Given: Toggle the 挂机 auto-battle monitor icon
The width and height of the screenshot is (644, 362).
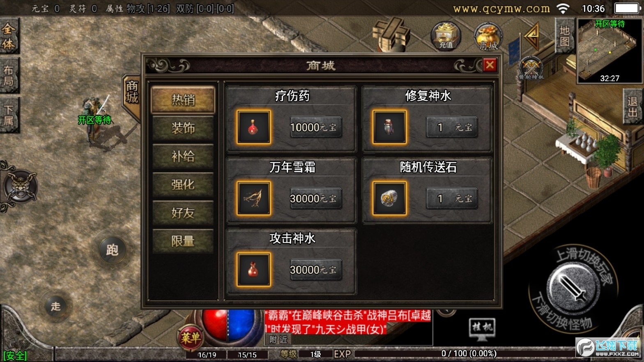Looking at the screenshot, I should tap(482, 329).
